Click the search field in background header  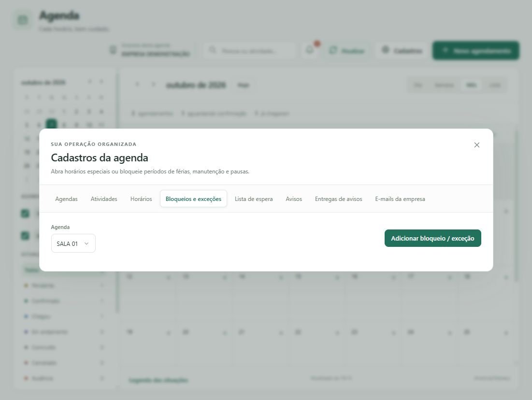tap(250, 51)
